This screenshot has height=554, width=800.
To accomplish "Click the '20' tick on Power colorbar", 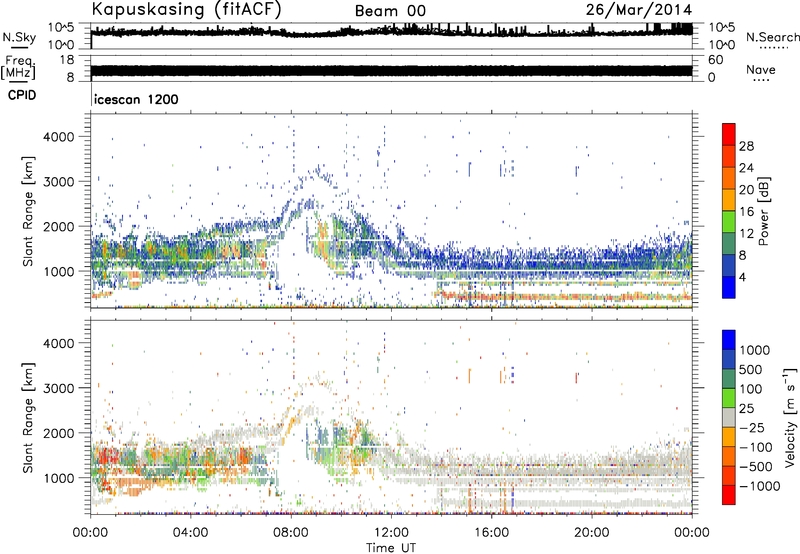I will 746,190.
